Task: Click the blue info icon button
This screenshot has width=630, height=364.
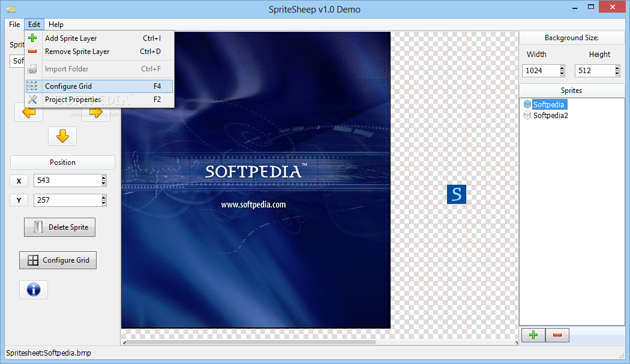Action: pos(34,290)
